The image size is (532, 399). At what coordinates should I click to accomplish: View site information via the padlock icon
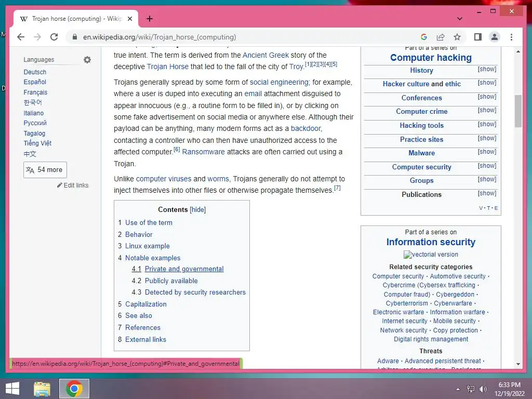[x=75, y=37]
